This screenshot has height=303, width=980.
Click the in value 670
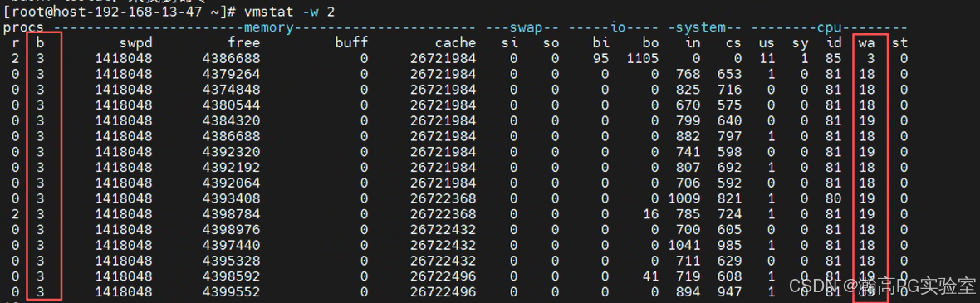click(688, 105)
